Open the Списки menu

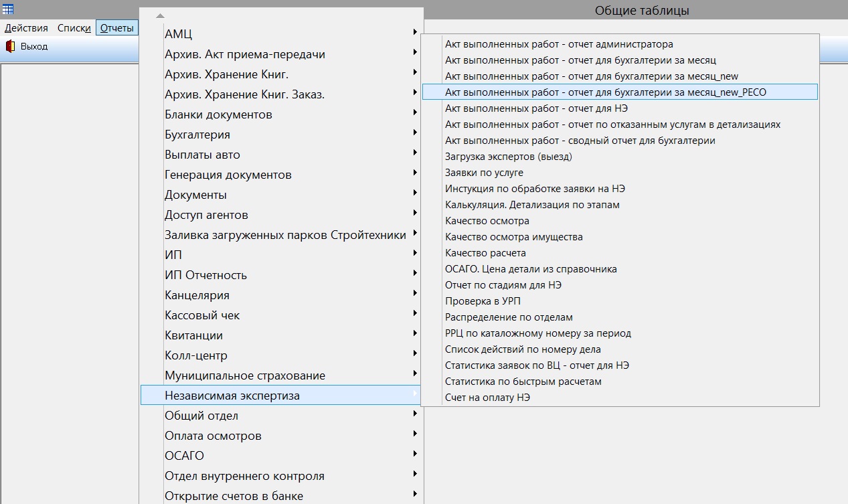tap(74, 28)
